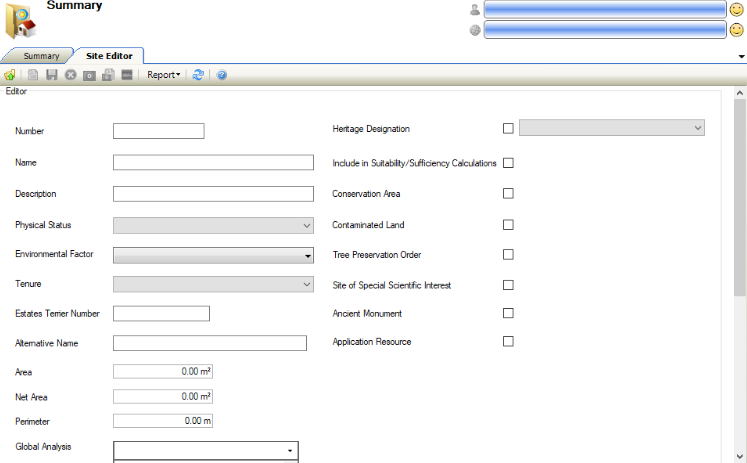Click into the Name text field
The image size is (747, 463).
(x=213, y=163)
